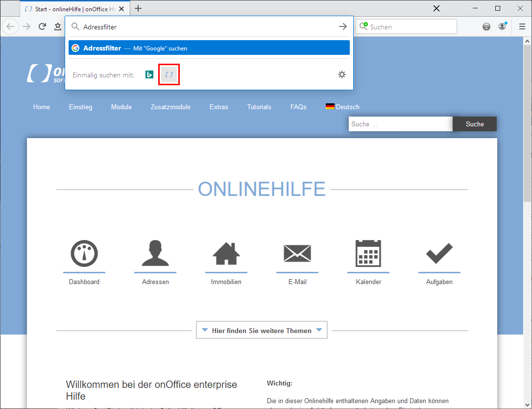Open the Home menu item
The image size is (532, 409).
click(41, 107)
